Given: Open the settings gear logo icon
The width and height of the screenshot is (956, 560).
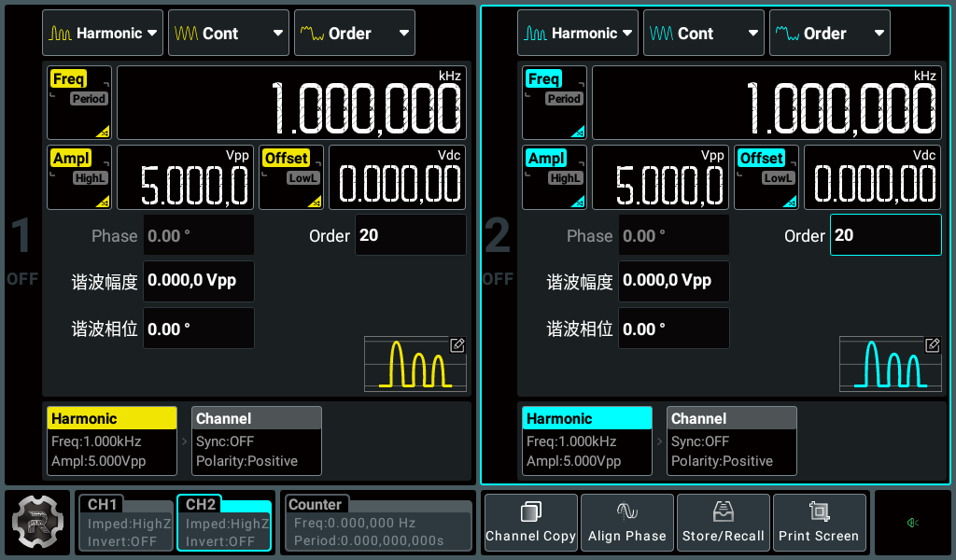Looking at the screenshot, I should (39, 523).
